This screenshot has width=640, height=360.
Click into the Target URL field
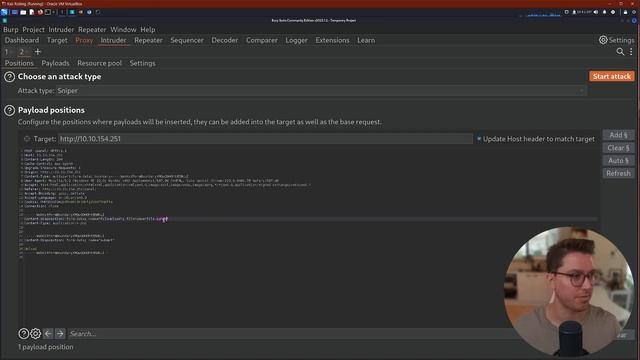click(265, 139)
